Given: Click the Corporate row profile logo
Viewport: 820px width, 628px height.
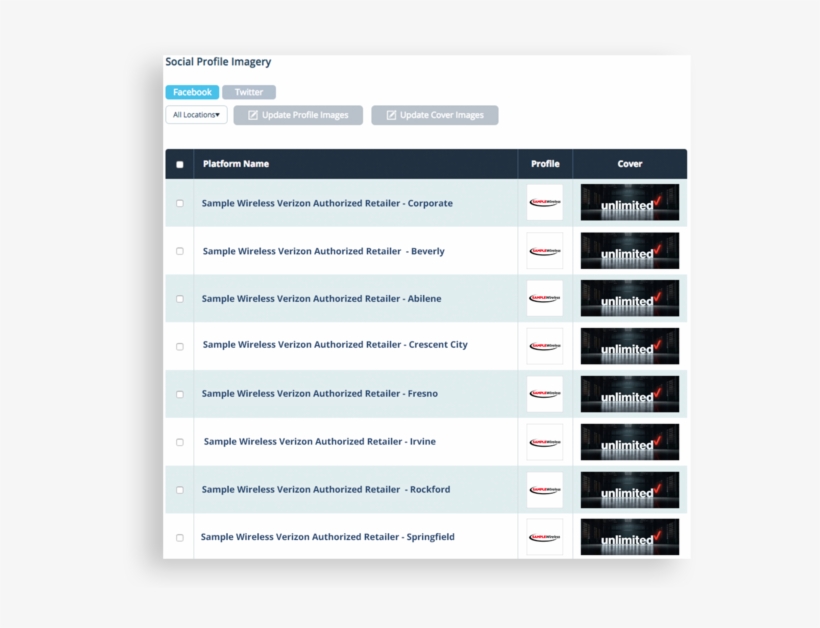Looking at the screenshot, I should (x=545, y=202).
